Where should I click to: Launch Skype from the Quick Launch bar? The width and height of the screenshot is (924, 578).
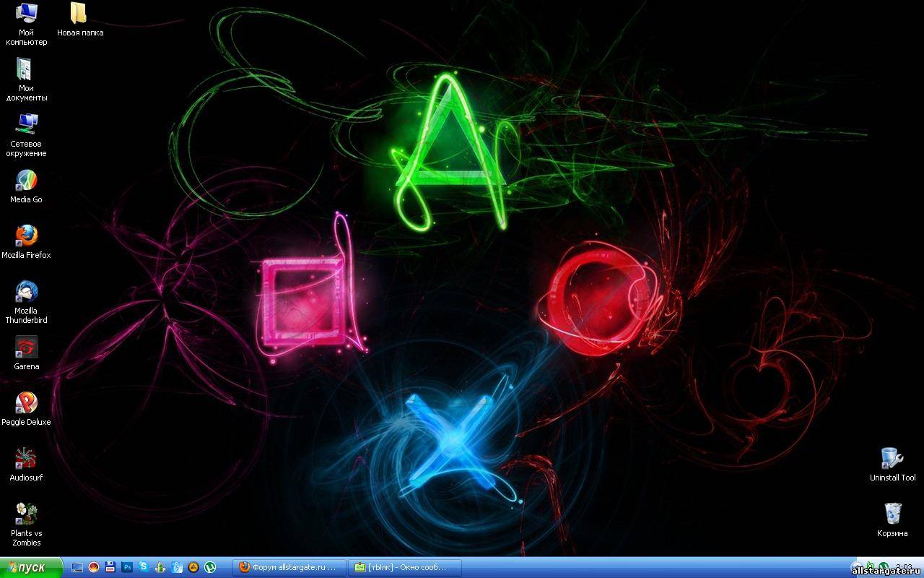[144, 567]
